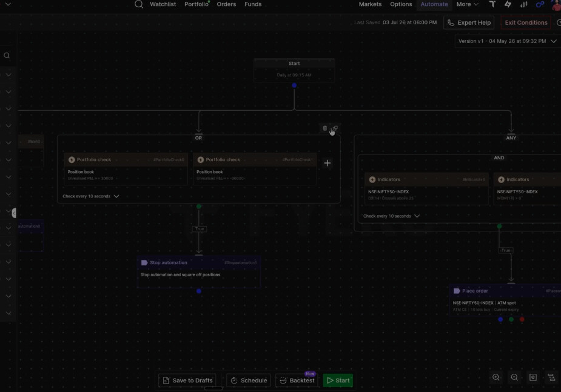Zoom out of the canvas
This screenshot has height=392, width=561.
(514, 377)
